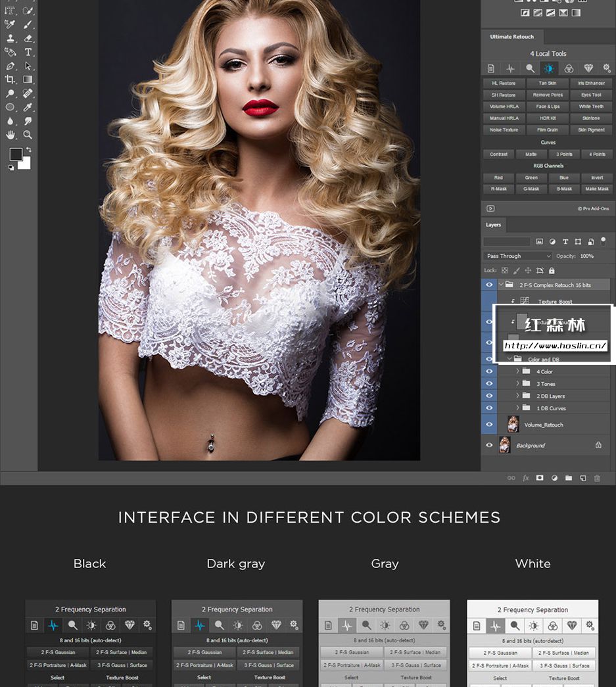Switch to the Ultimate Retouch panel tab

(511, 37)
